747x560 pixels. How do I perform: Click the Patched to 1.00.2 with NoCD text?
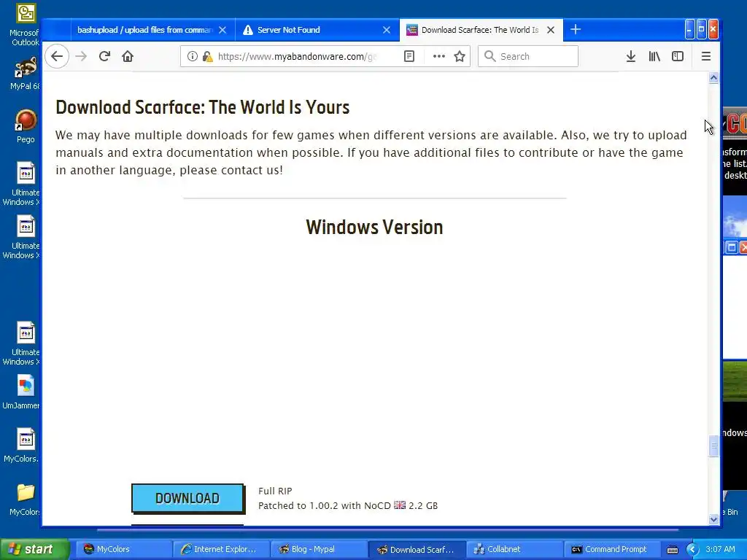[325, 506]
